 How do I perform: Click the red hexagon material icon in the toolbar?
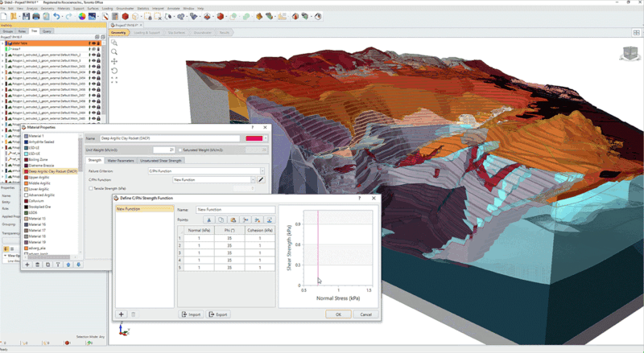(x=126, y=16)
